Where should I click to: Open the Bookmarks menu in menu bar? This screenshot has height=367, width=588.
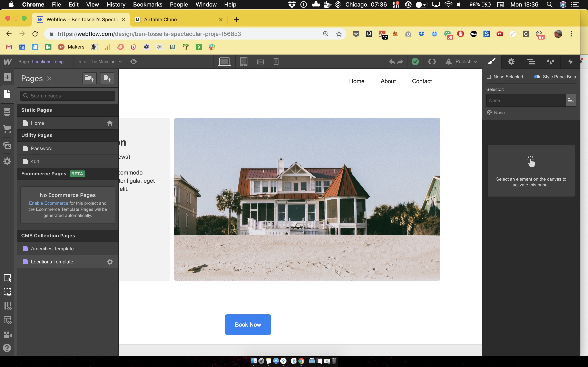(147, 5)
